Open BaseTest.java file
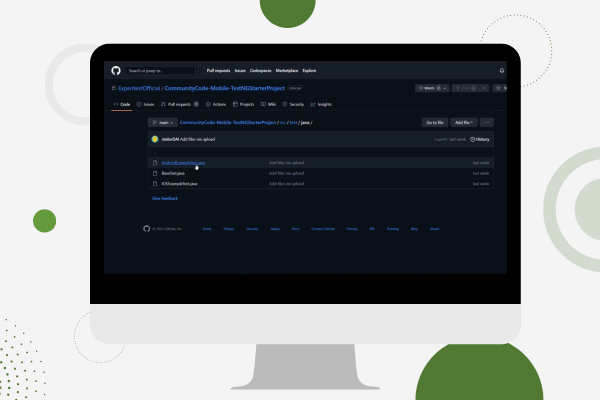Viewport: 600px width, 400px height. (173, 173)
